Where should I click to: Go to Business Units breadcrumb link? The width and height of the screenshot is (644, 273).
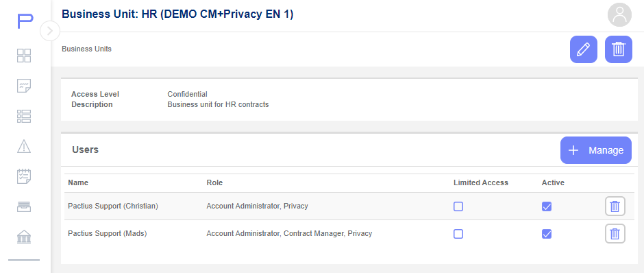(86, 49)
